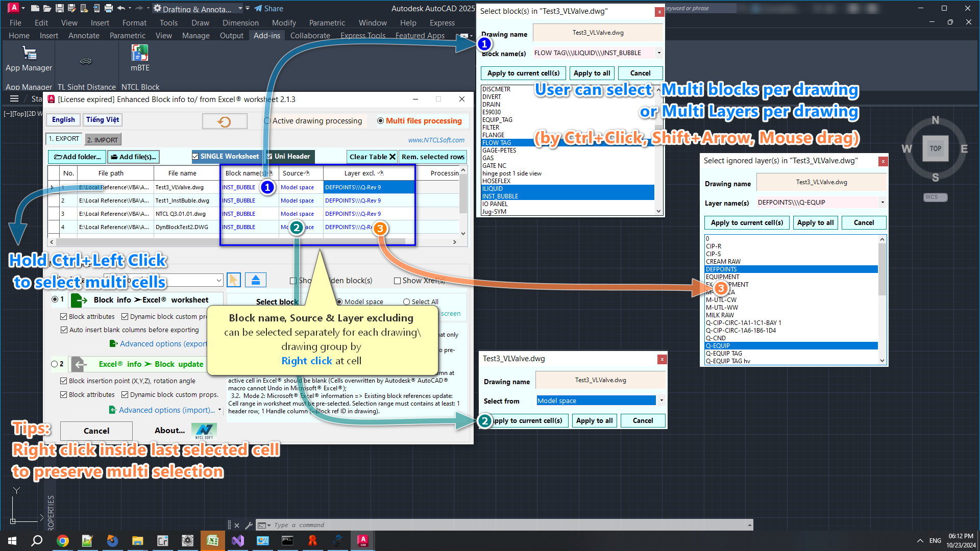Toggle the SINGLE Worksheet checkbox
The image size is (980, 551).
(x=195, y=157)
